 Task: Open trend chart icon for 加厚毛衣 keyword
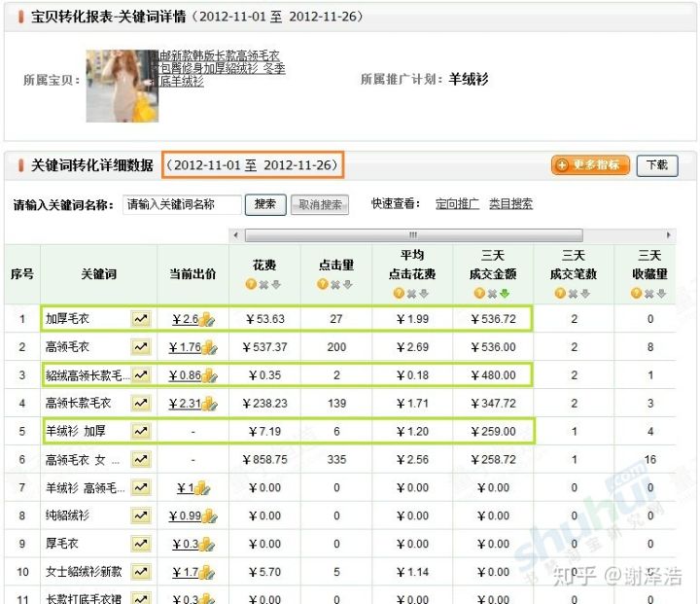(141, 318)
